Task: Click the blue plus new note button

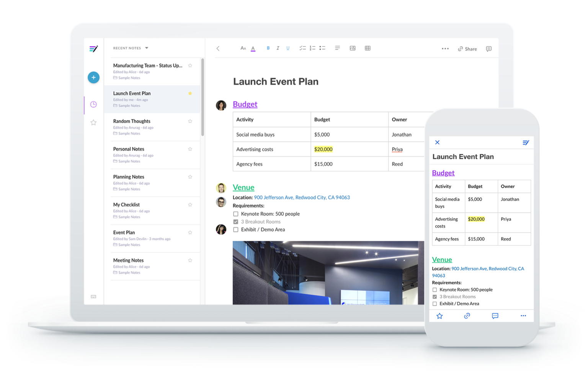Action: [x=93, y=77]
